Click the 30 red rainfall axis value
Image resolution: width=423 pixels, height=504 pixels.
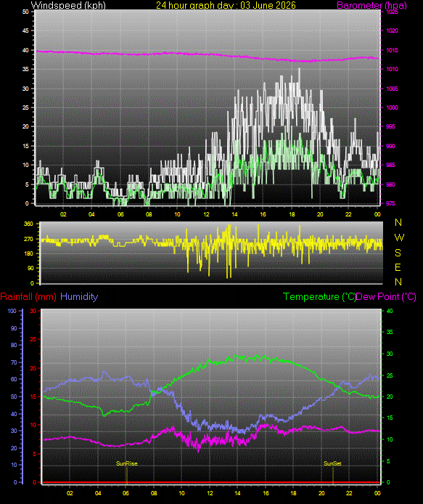[33, 311]
